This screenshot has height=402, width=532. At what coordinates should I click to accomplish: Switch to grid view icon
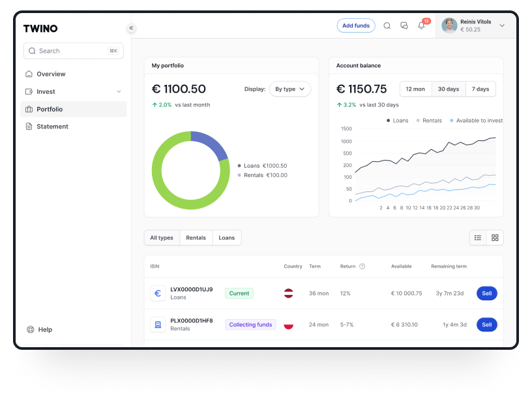(495, 238)
